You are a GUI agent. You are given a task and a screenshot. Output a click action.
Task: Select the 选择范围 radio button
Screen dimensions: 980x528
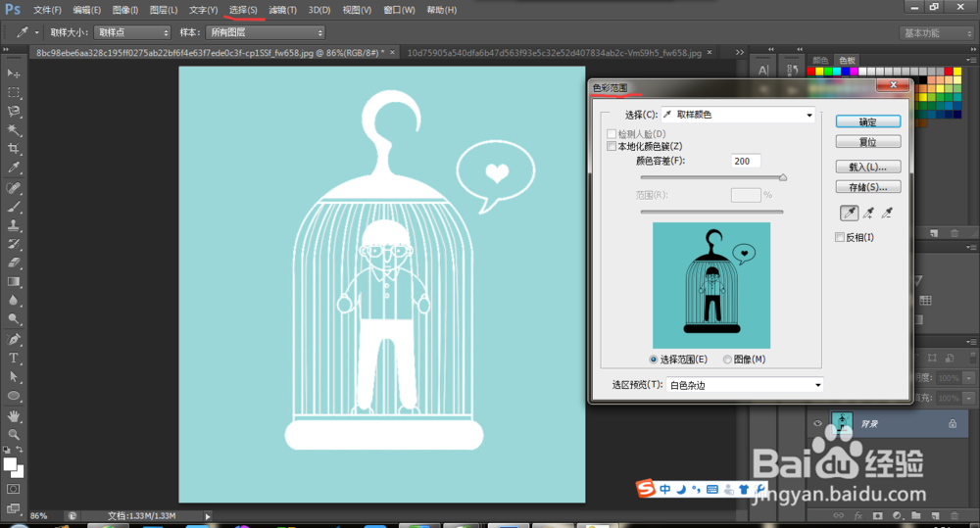653,360
